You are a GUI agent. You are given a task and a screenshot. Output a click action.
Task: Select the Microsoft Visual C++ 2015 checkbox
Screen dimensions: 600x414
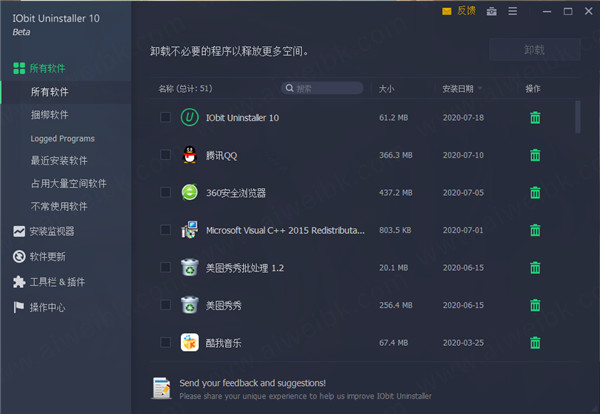coord(165,230)
